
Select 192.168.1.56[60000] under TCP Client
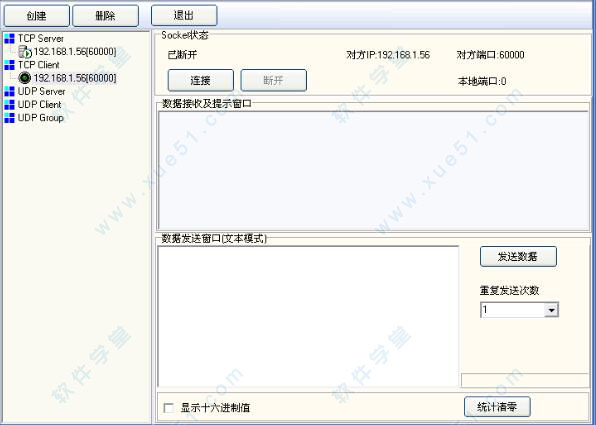coord(75,78)
